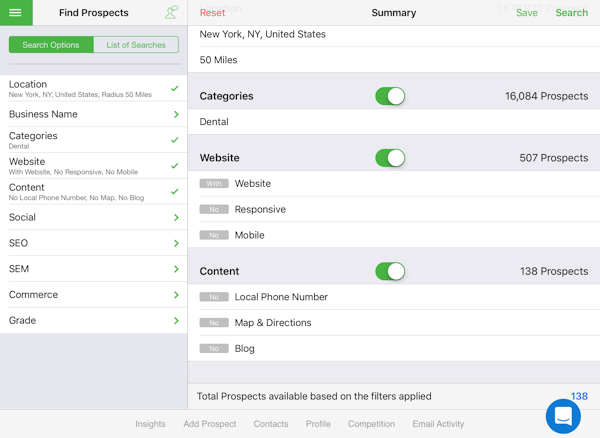This screenshot has width=600, height=438.
Task: Tap the Dental category row in summary
Action: [394, 122]
